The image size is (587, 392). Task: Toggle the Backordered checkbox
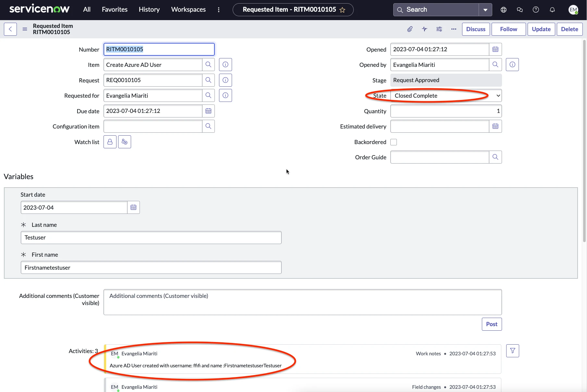click(x=394, y=142)
